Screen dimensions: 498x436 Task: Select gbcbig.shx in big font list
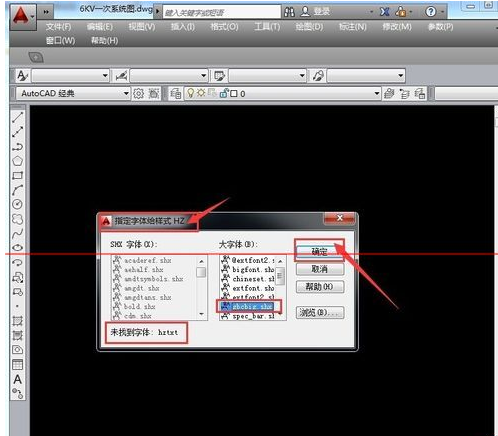pyautogui.click(x=248, y=306)
